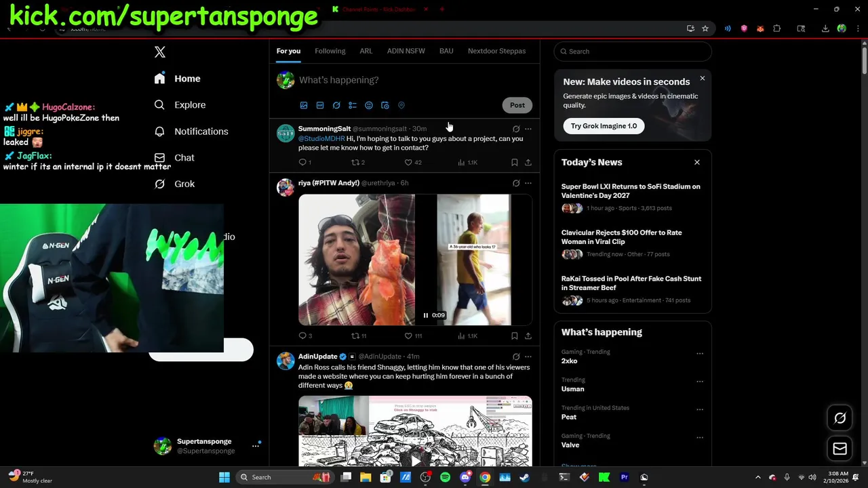This screenshot has height=488, width=868.
Task: Open AdinUpdate profile name
Action: (x=317, y=357)
